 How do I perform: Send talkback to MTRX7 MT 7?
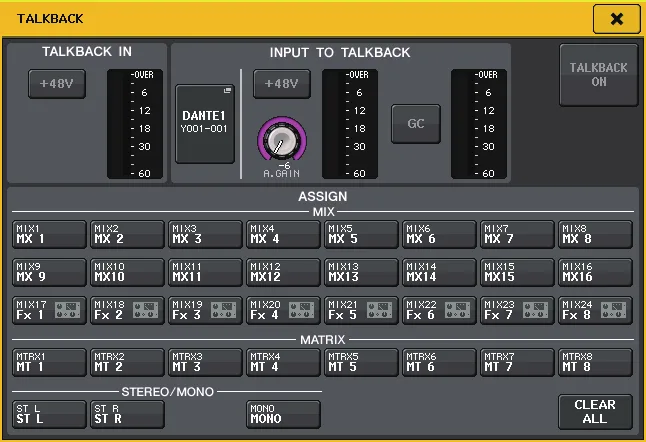[x=517, y=362]
